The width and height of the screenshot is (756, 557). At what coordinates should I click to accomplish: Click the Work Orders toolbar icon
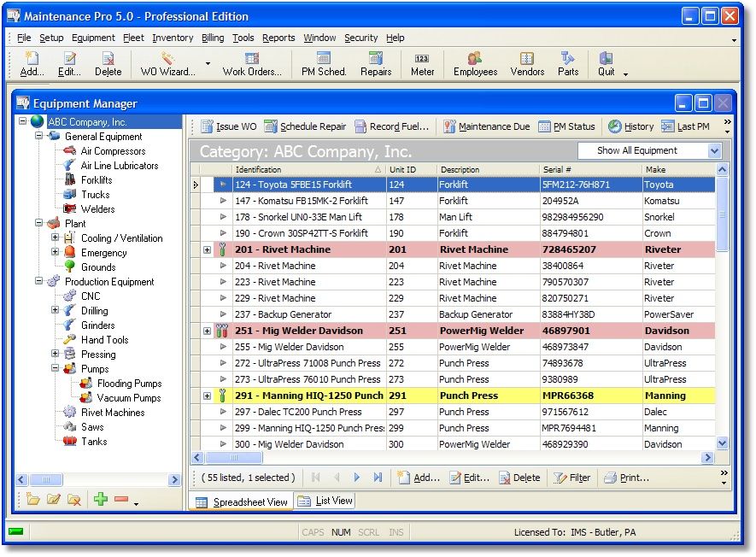pos(252,64)
